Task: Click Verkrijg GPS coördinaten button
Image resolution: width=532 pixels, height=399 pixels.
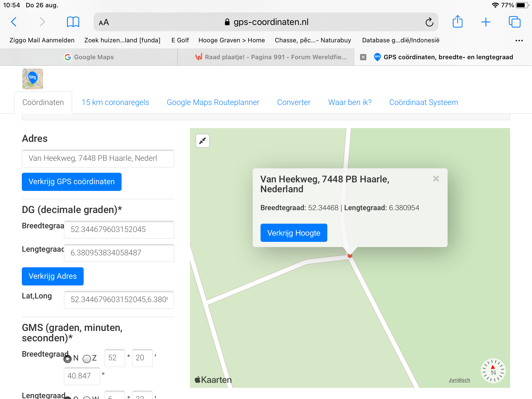Action: point(71,182)
